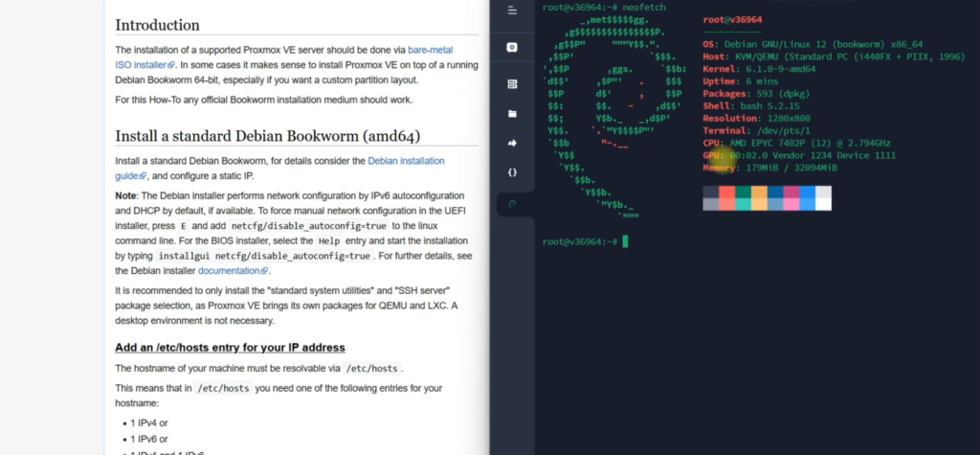Image resolution: width=980 pixels, height=455 pixels.
Task: Open the curly braces snippets icon
Action: 512,172
